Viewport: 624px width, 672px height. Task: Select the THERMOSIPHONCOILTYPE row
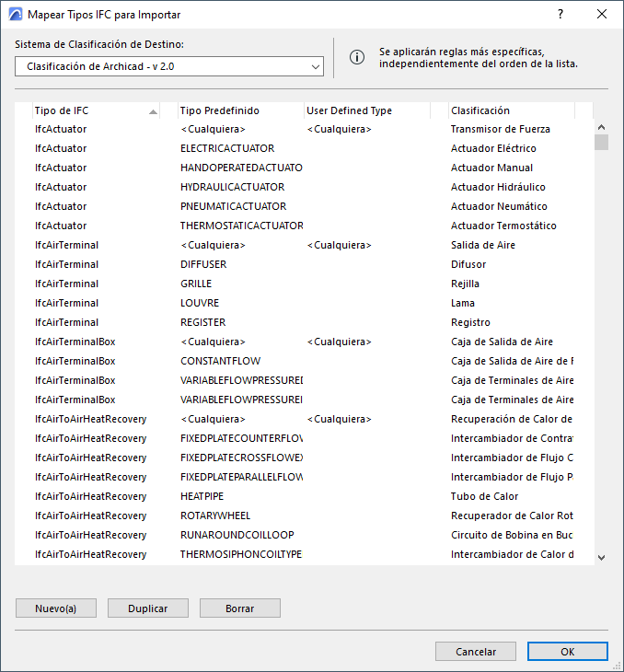pyautogui.click(x=305, y=554)
